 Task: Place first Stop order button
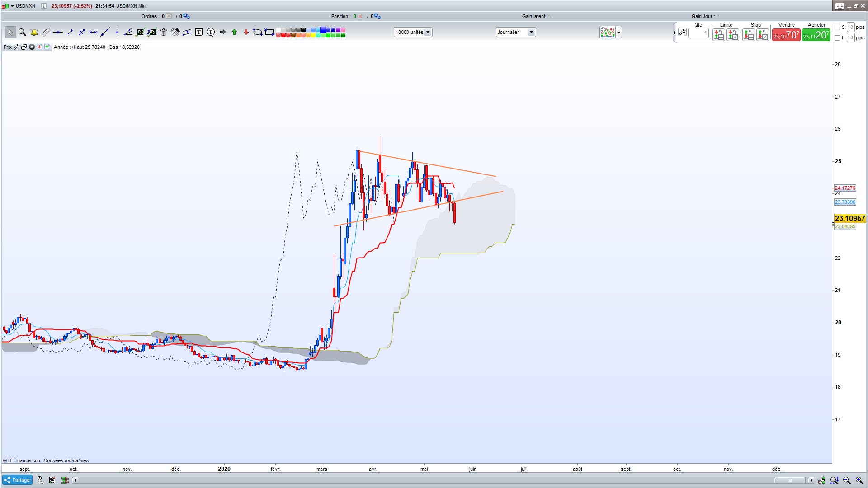tap(748, 35)
